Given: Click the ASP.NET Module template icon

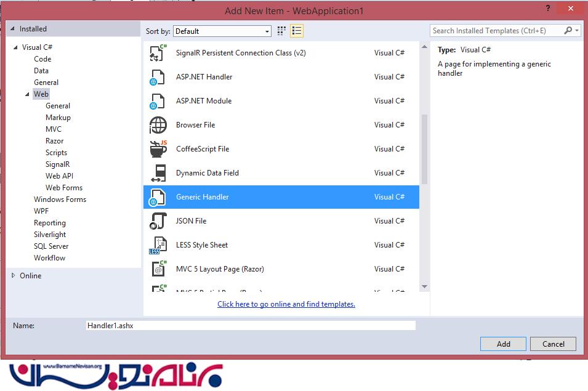Looking at the screenshot, I should pyautogui.click(x=158, y=101).
